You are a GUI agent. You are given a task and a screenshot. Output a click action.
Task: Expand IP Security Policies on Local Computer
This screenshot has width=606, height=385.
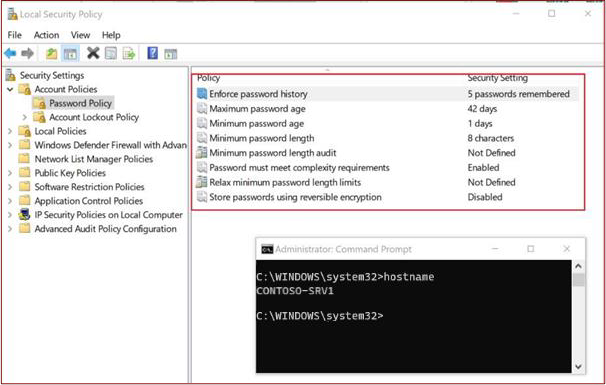pyautogui.click(x=10, y=215)
